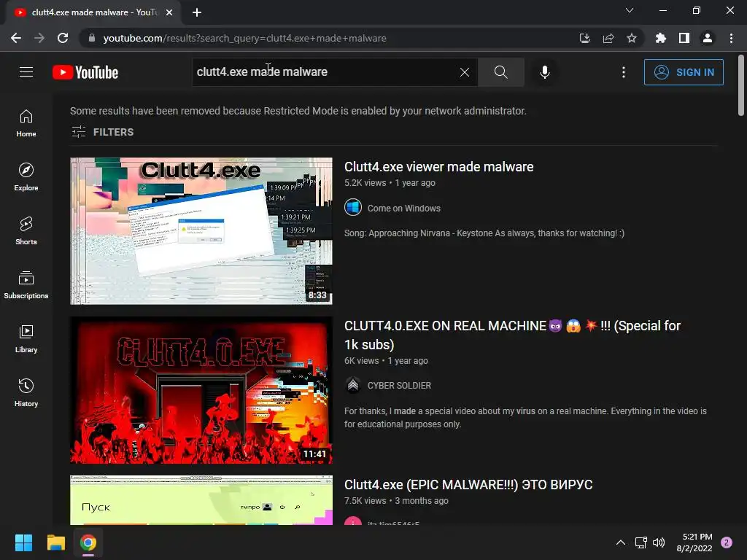Click the Chrome taskbar icon
The height and width of the screenshot is (560, 747).
(88, 542)
